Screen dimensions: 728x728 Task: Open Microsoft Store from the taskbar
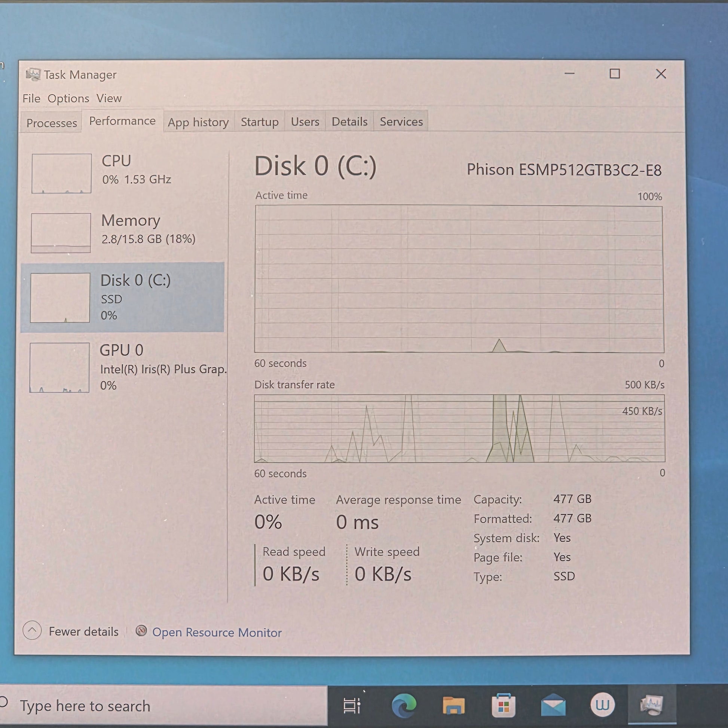click(x=504, y=705)
